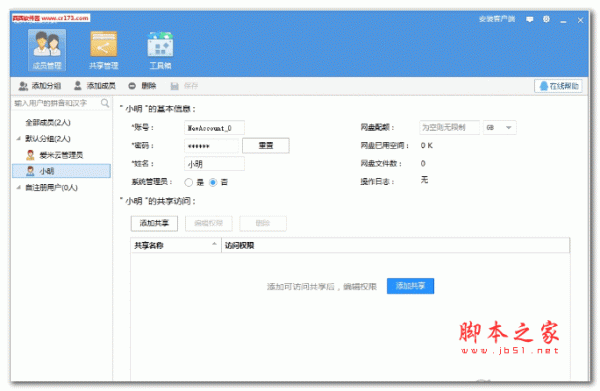Viewport: 600px width, 391px height.
Task: Open the settings gear icon
Action: coord(546,19)
